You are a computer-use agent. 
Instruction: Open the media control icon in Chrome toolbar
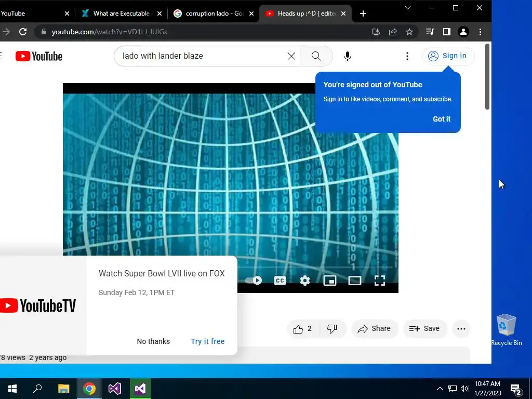430,32
